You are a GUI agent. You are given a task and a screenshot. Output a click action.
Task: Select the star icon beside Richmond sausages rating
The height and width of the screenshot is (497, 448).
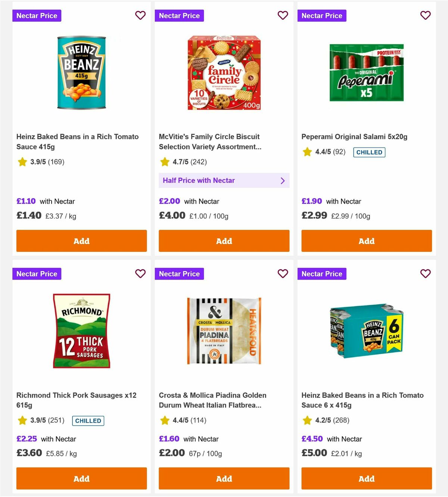coord(22,420)
